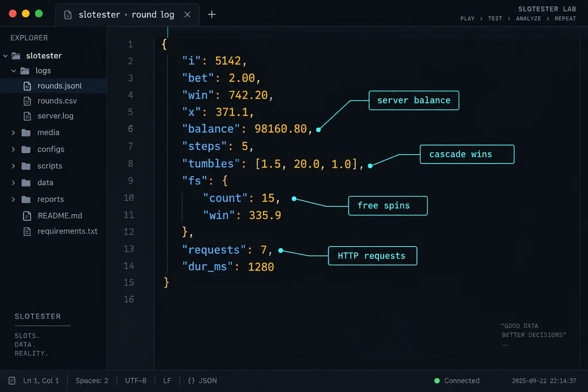
Task: Click the data folder icon
Action: (x=26, y=183)
